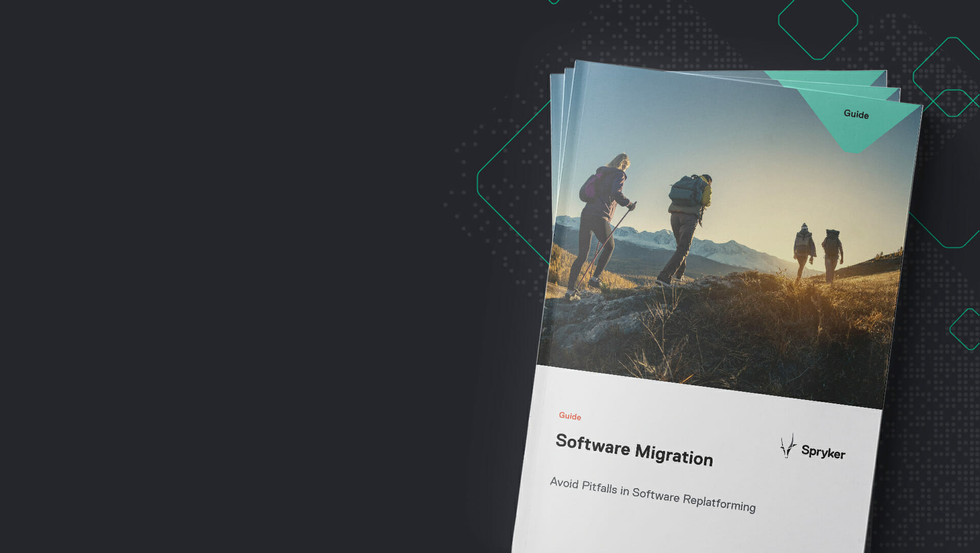The height and width of the screenshot is (553, 980).
Task: Click the 'Guide' label in green corner
Action: tap(856, 114)
